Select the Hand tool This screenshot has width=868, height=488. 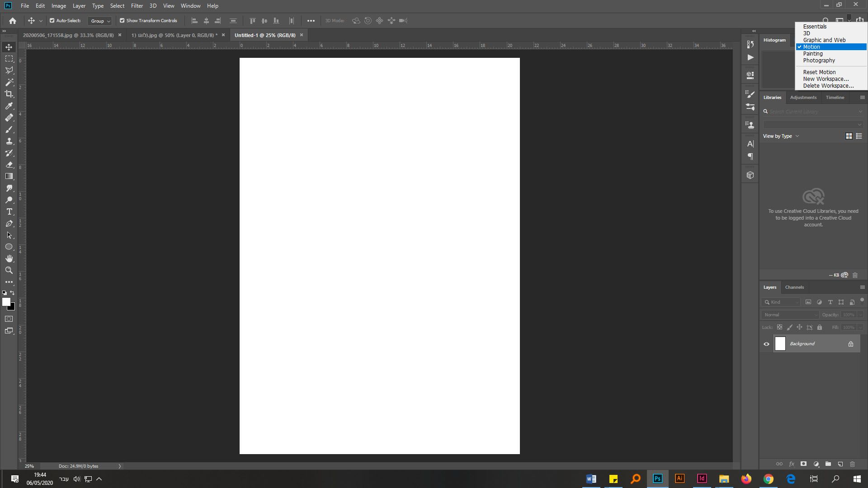click(9, 258)
